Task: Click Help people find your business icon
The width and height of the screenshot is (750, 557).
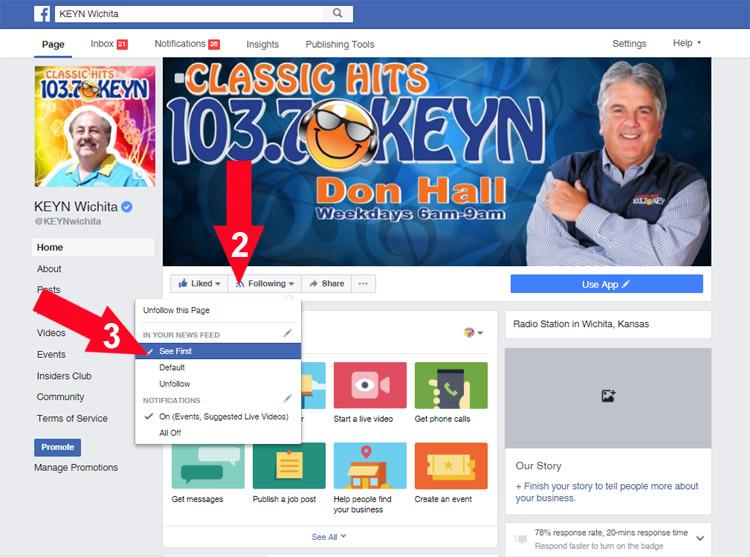Action: point(370,465)
